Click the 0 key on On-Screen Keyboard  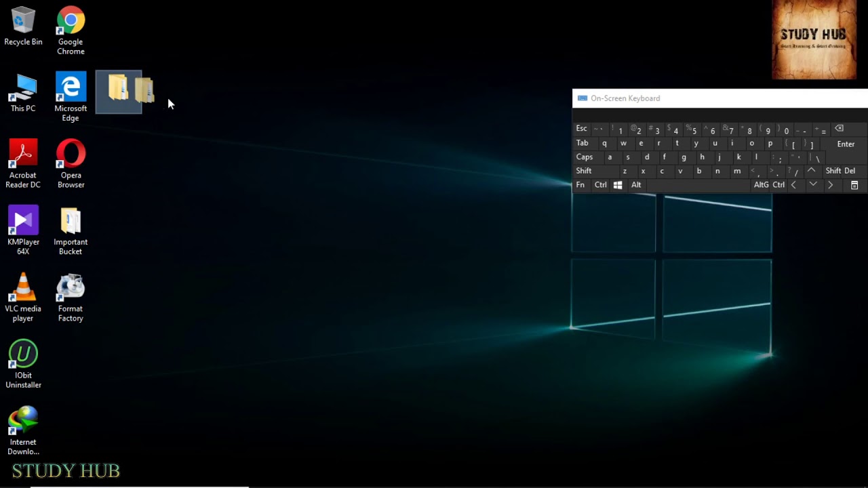(x=785, y=129)
